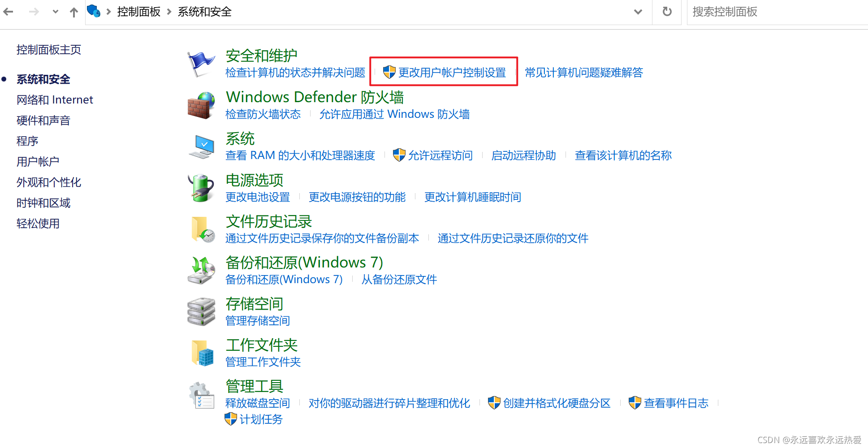
Task: Open 时钟和区域 category
Action: point(43,202)
